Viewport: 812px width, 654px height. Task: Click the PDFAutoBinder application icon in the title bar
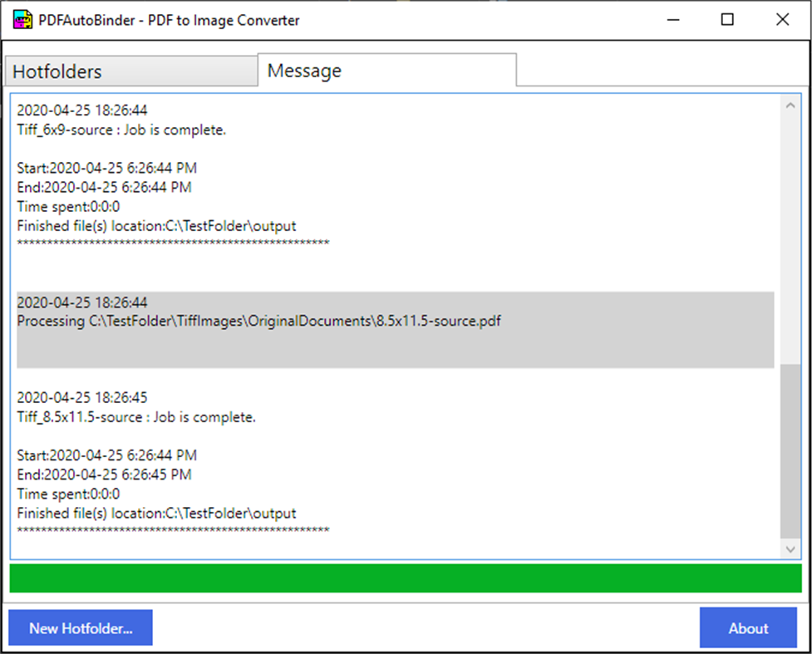coord(22,19)
